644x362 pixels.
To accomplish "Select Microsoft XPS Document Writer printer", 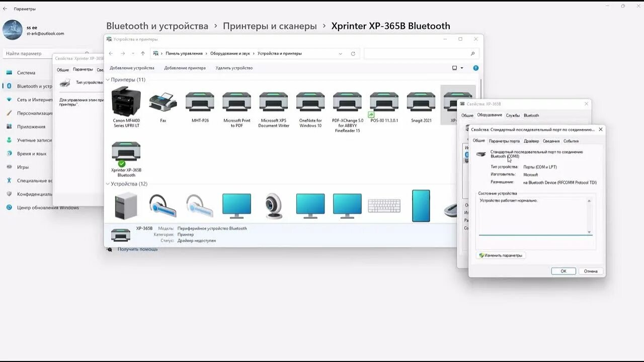I will coord(274,110).
